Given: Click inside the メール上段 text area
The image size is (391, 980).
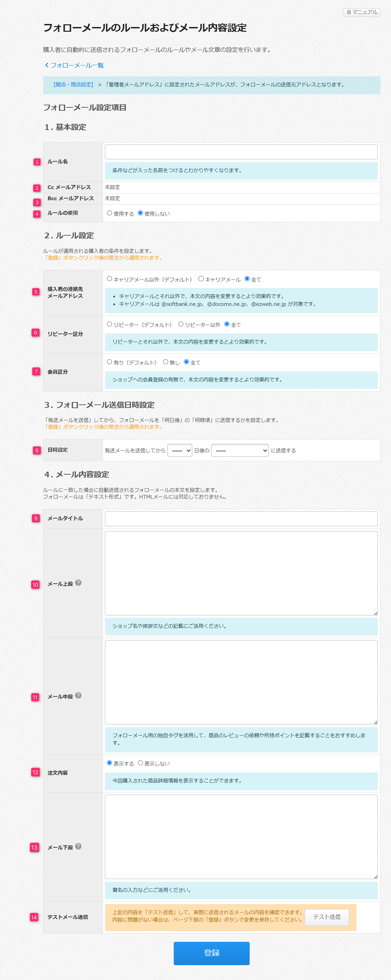Looking at the screenshot, I should (x=241, y=573).
